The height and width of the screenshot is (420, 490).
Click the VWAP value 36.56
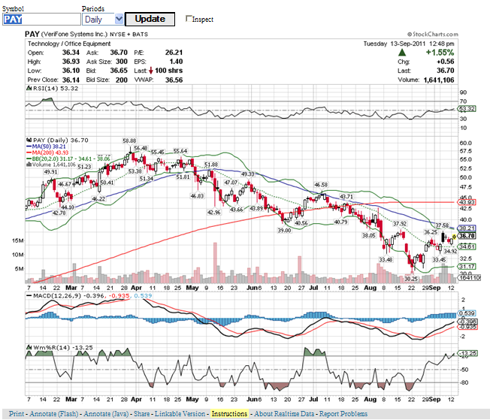tap(174, 80)
